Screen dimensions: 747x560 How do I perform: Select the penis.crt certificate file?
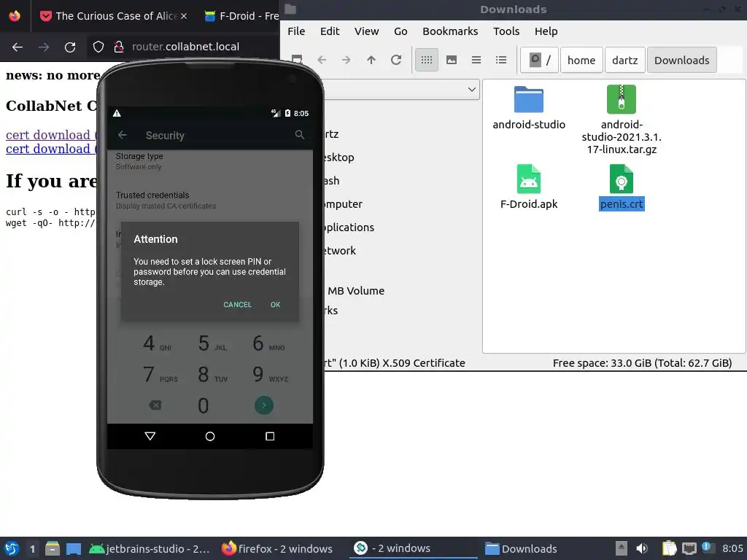[622, 187]
